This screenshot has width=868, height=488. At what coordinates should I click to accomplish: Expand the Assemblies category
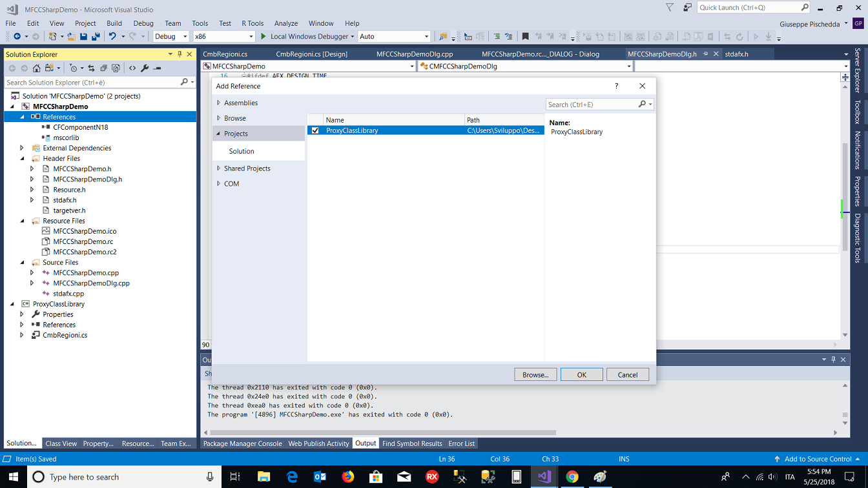[x=219, y=103]
